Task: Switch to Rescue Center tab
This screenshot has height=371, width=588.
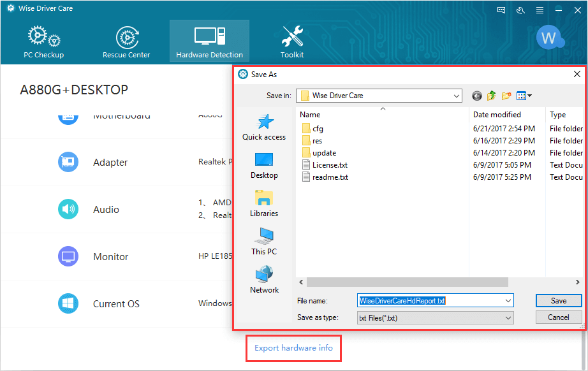Action: point(126,41)
